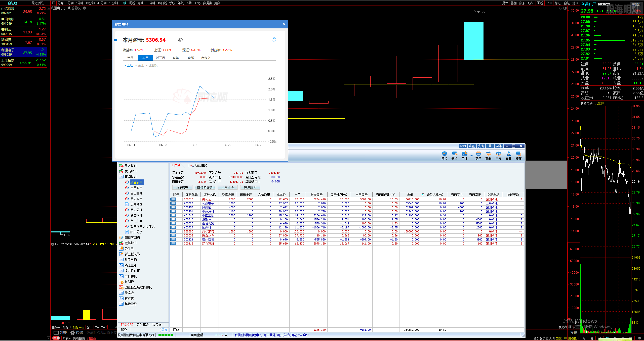Click the help question mark in 收益曲线

(x=274, y=39)
